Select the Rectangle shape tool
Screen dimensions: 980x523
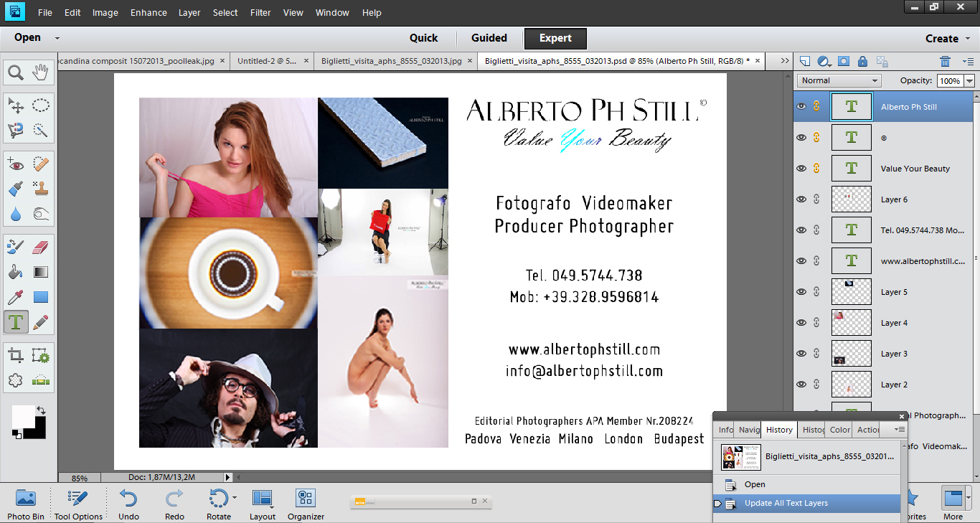pyautogui.click(x=41, y=297)
